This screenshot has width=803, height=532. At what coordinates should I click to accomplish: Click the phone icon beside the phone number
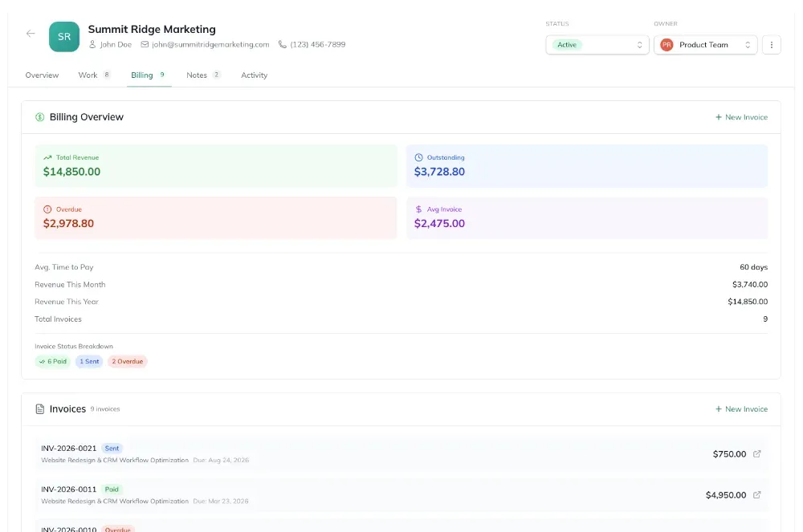[x=282, y=44]
